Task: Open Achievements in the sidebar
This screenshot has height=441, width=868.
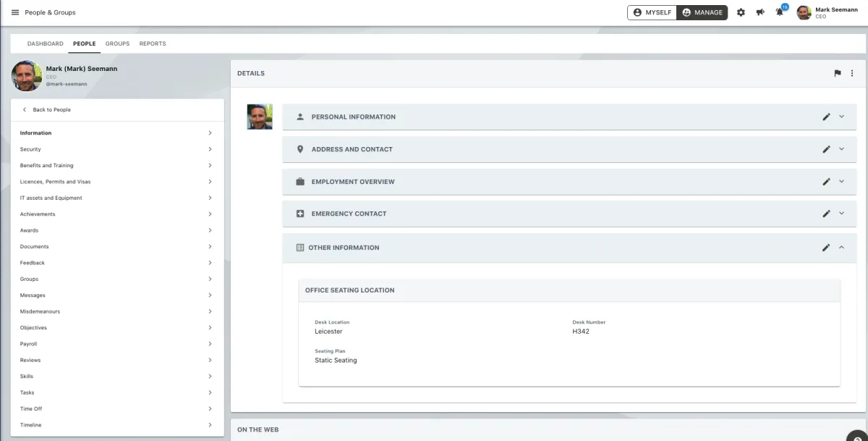Action: [x=117, y=214]
